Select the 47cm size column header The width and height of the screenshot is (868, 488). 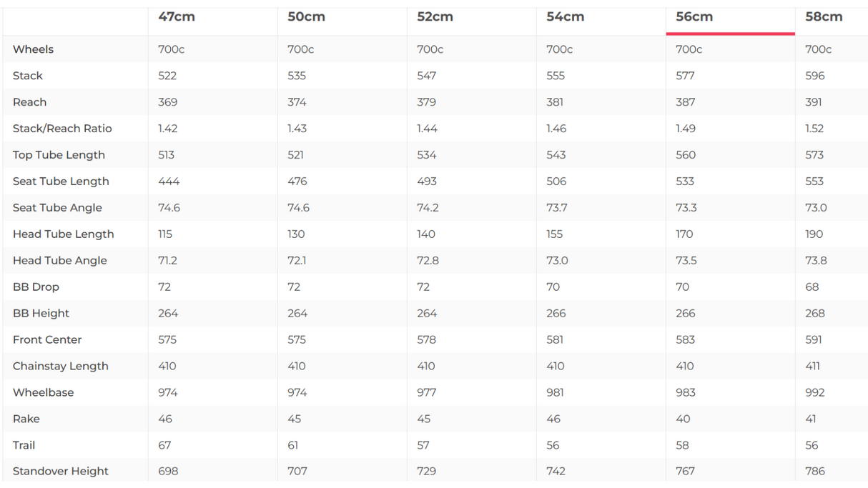(x=177, y=17)
